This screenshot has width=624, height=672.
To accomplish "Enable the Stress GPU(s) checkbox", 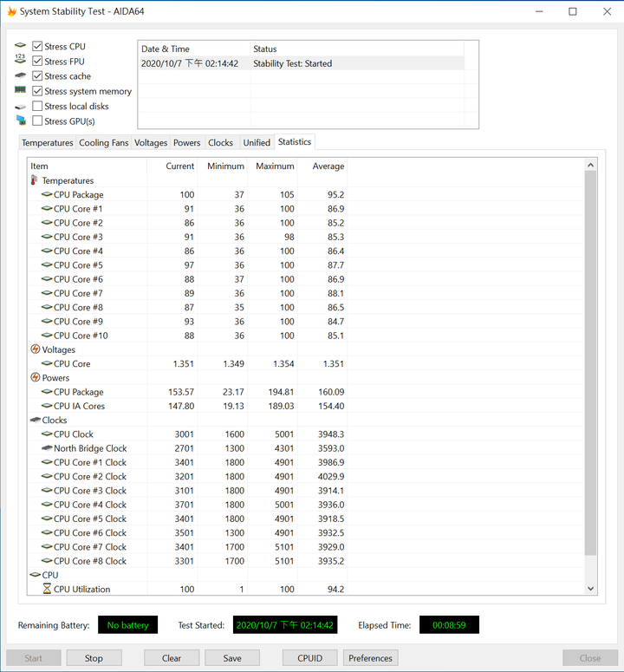I will coord(37,121).
